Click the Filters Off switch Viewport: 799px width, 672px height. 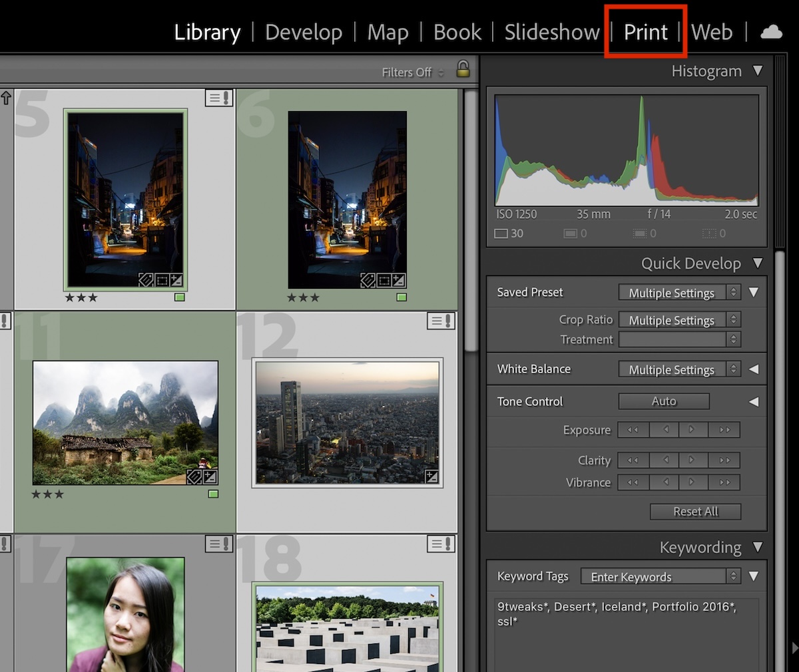coord(407,72)
